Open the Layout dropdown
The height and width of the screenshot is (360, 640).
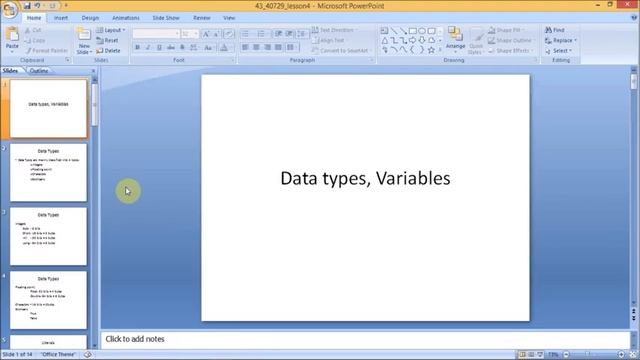point(111,30)
